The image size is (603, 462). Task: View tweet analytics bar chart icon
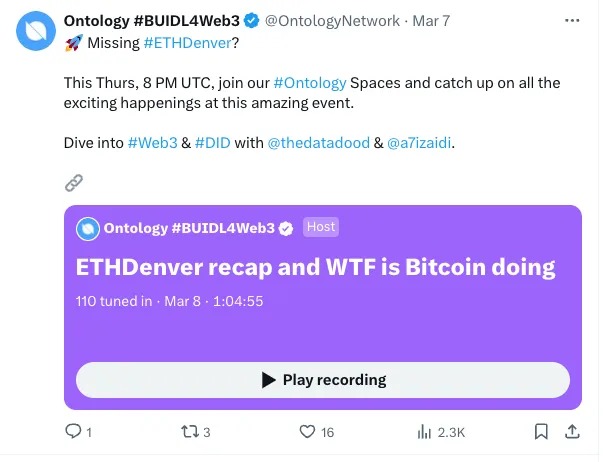(424, 432)
